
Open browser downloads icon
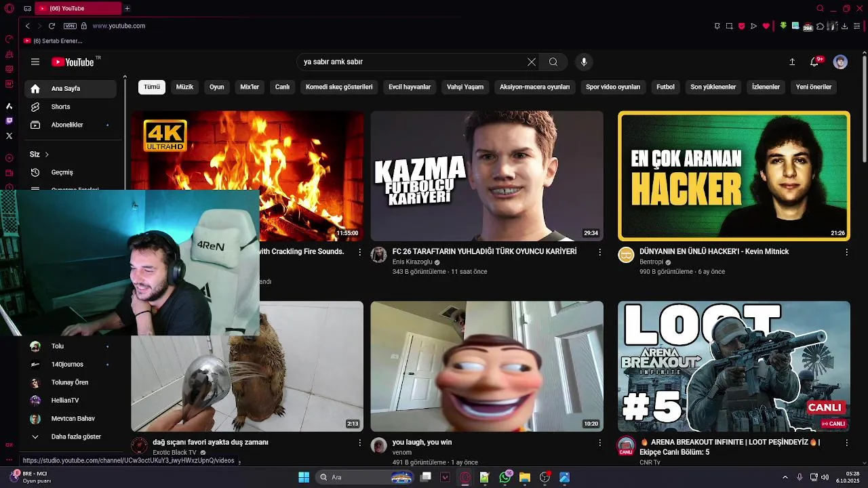tap(844, 26)
